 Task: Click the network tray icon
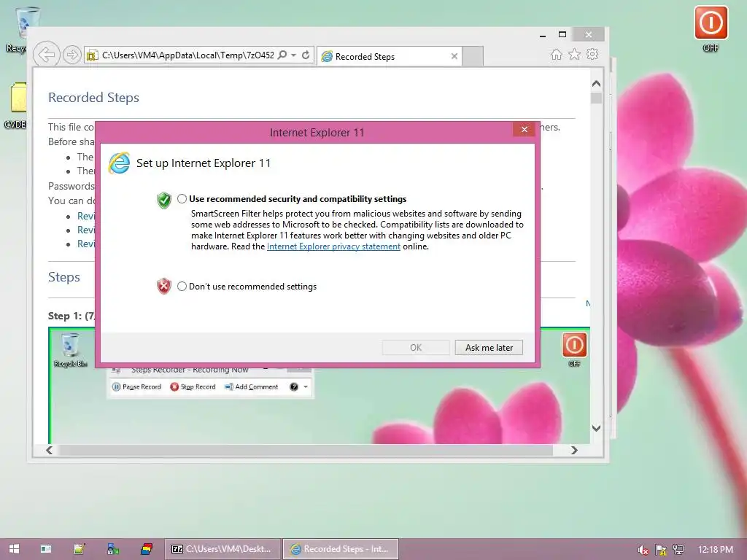(x=678, y=550)
